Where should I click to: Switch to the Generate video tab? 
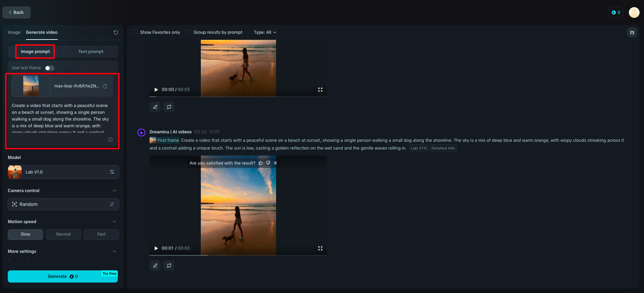click(42, 32)
